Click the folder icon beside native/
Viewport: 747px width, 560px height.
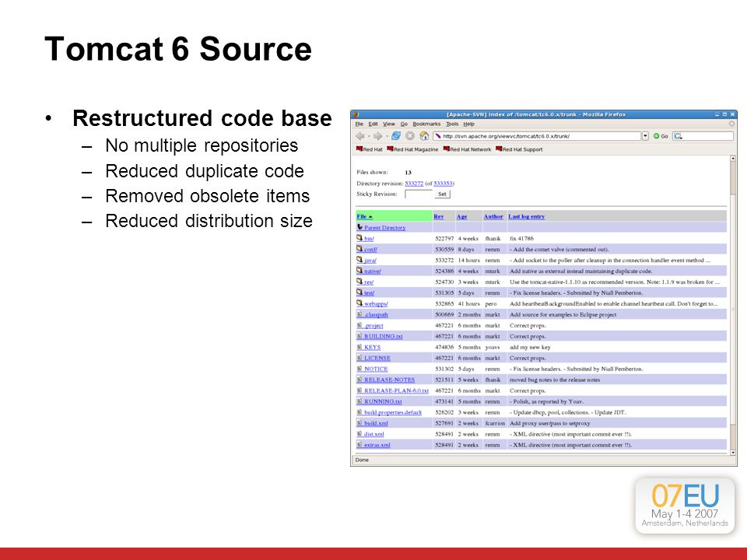pos(359,271)
